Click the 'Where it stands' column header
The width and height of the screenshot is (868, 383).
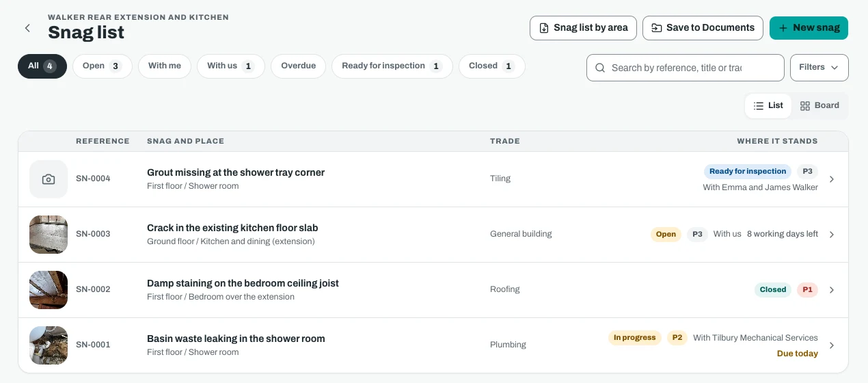(x=777, y=142)
